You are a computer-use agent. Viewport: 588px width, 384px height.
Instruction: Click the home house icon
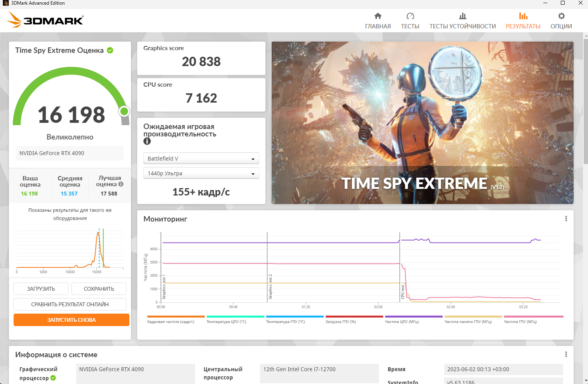coord(378,16)
